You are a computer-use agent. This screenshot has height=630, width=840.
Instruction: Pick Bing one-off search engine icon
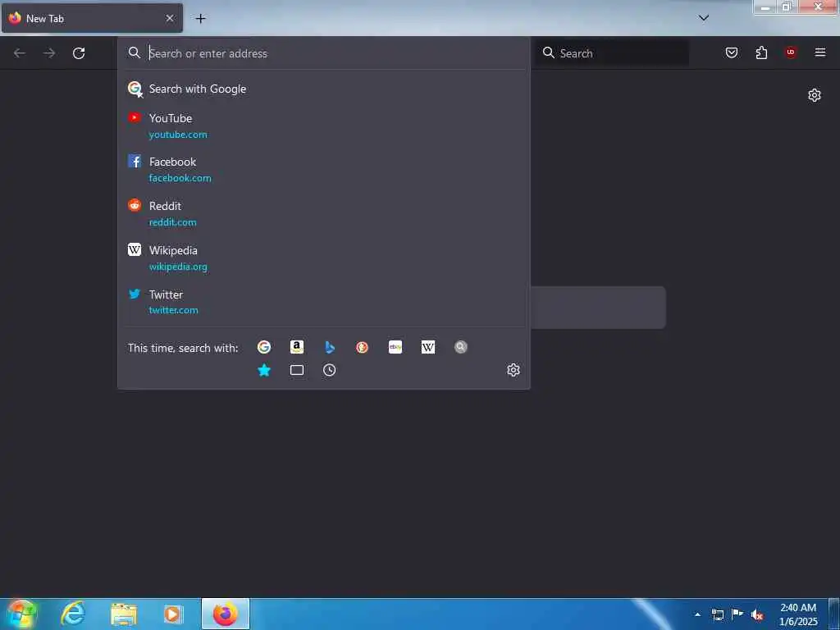(x=330, y=347)
